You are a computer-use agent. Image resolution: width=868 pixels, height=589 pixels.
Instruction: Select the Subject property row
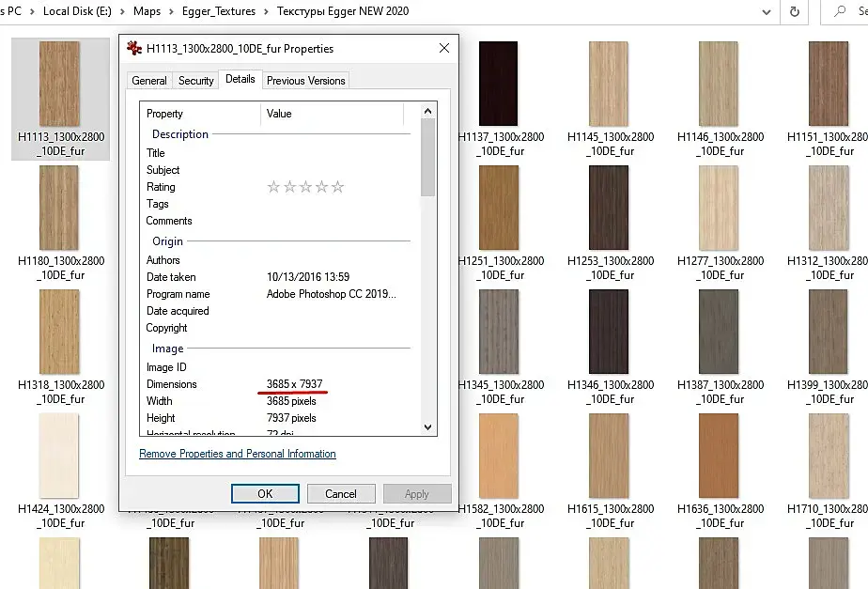pos(277,170)
